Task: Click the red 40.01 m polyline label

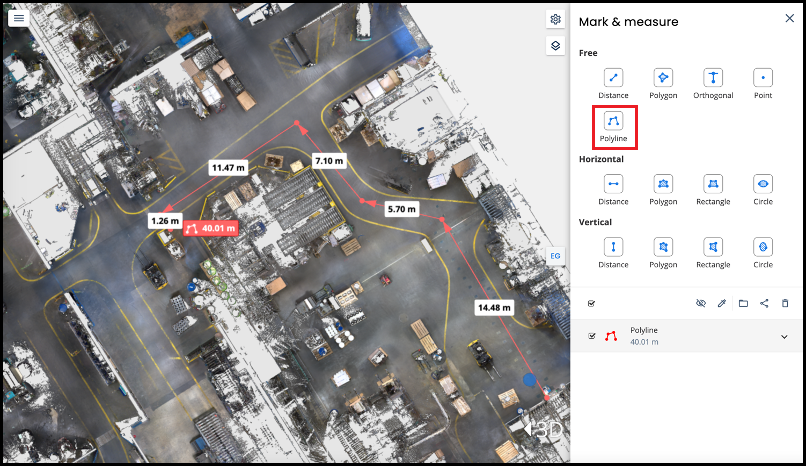Action: 211,228
